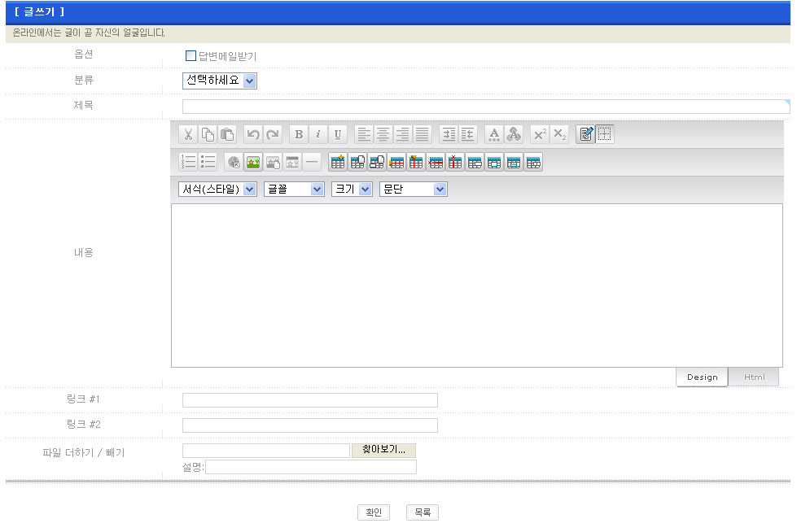The image size is (797, 532).
Task: Enable the 답변메일받기 checkbox
Action: [190, 56]
